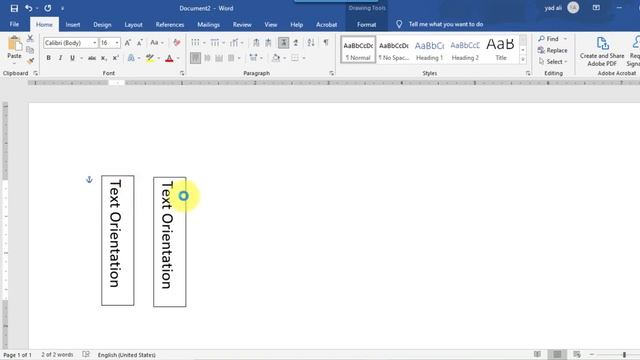Image resolution: width=640 pixels, height=360 pixels.
Task: Open the Multilevel List dropdown arrow
Action: click(x=242, y=43)
